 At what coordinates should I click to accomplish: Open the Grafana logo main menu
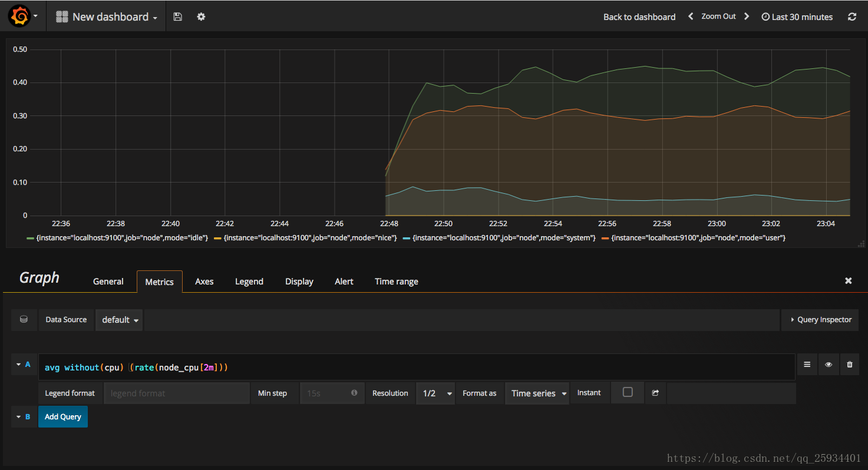(24, 16)
